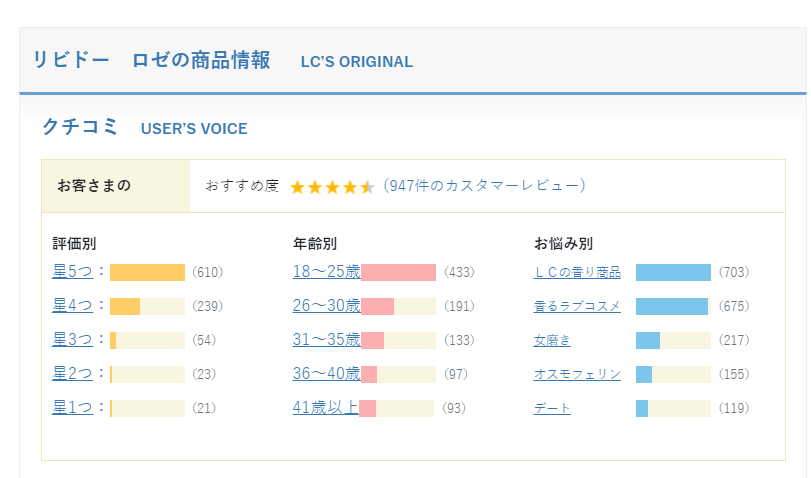Viewport: 811px width, 478px height.
Task: Open the 947件のカスタマーレビュー link
Action: [x=484, y=186]
